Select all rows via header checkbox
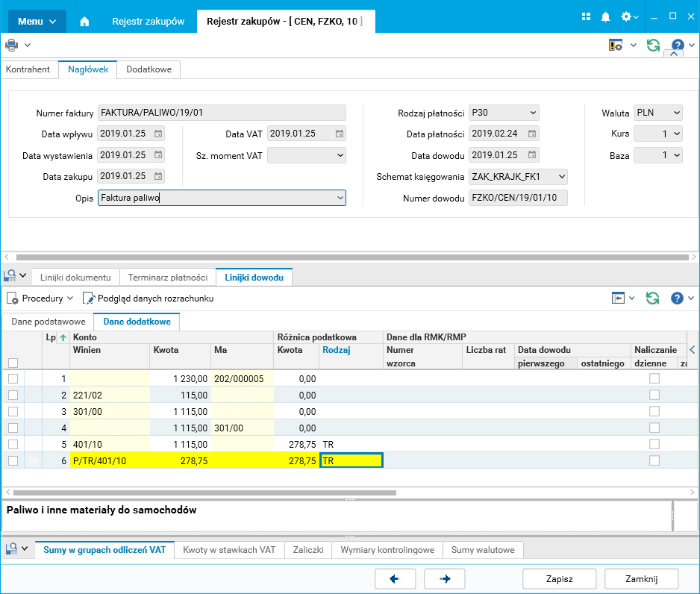The width and height of the screenshot is (700, 594). pos(13,363)
